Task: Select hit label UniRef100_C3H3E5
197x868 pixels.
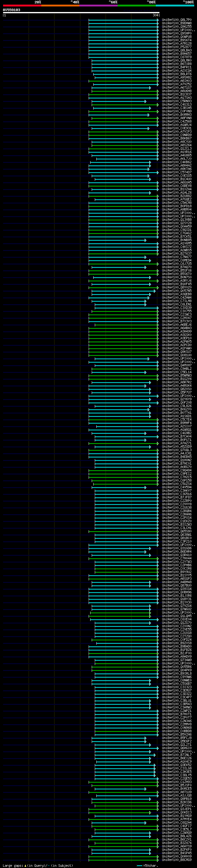Action: pyautogui.click(x=176, y=772)
